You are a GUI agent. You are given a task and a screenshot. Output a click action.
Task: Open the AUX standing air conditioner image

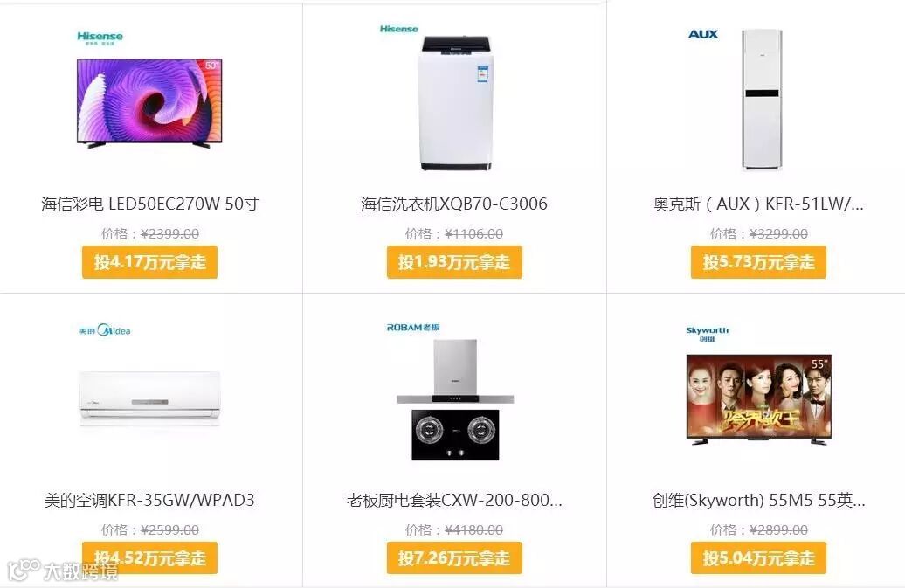(761, 100)
